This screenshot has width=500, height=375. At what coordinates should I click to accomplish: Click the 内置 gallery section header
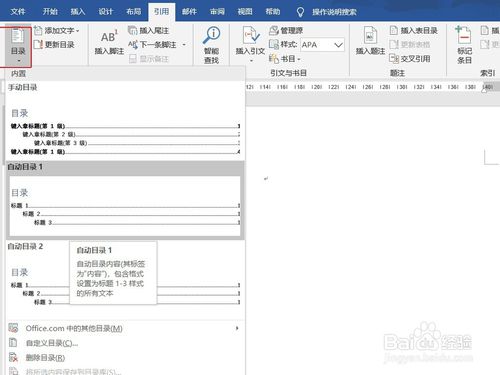[x=125, y=74]
